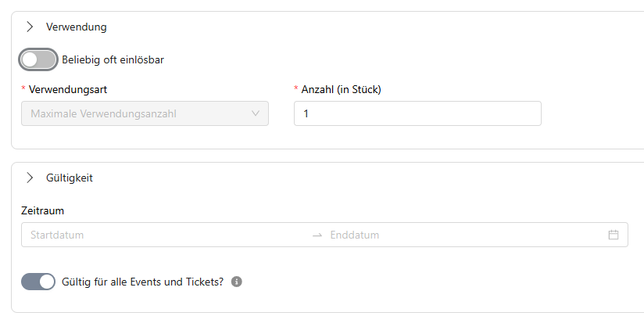The width and height of the screenshot is (644, 334).
Task: Enable the Beliebig oft einlösbar switch
Action: coord(38,59)
